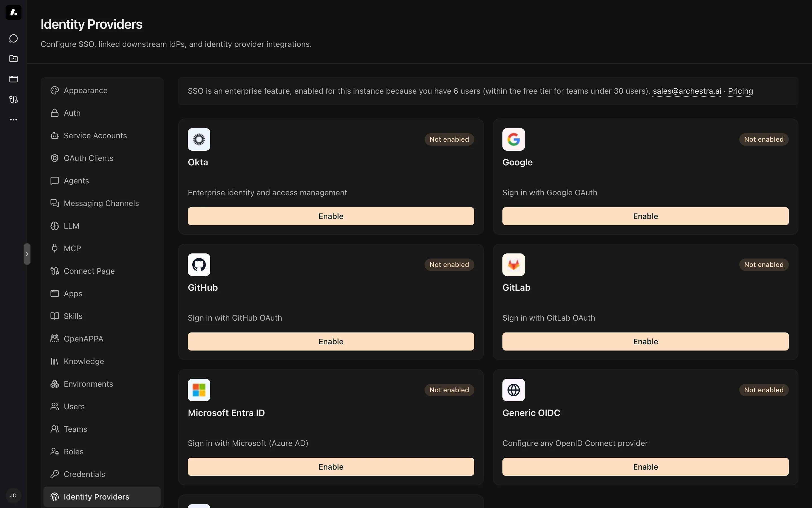Viewport: 812px width, 508px height.
Task: Open MCP settings
Action: pyautogui.click(x=102, y=248)
